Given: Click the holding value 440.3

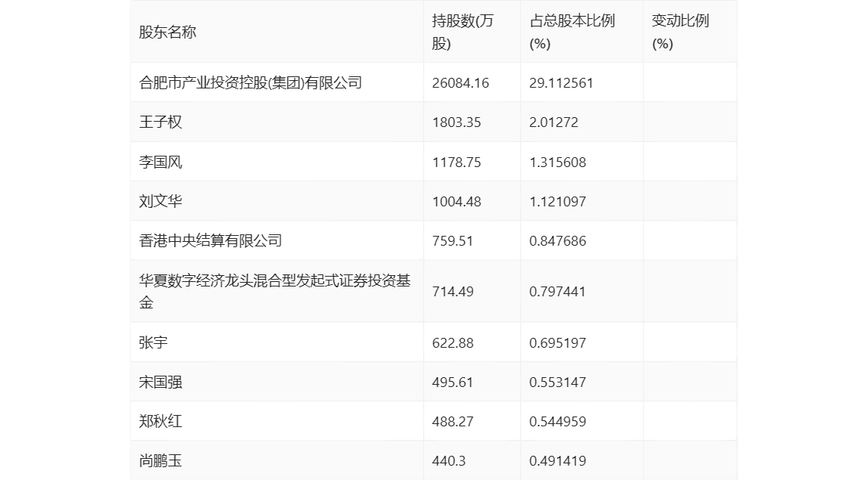Looking at the screenshot, I should pos(449,461).
